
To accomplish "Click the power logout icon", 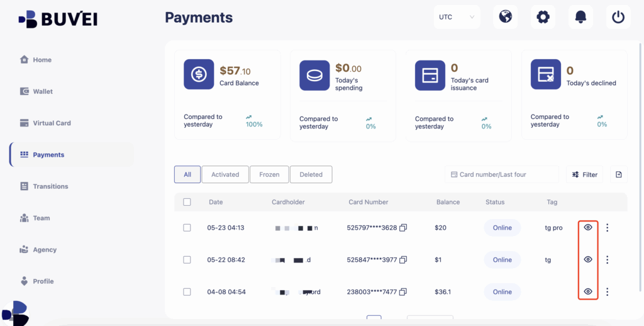I will click(x=618, y=17).
